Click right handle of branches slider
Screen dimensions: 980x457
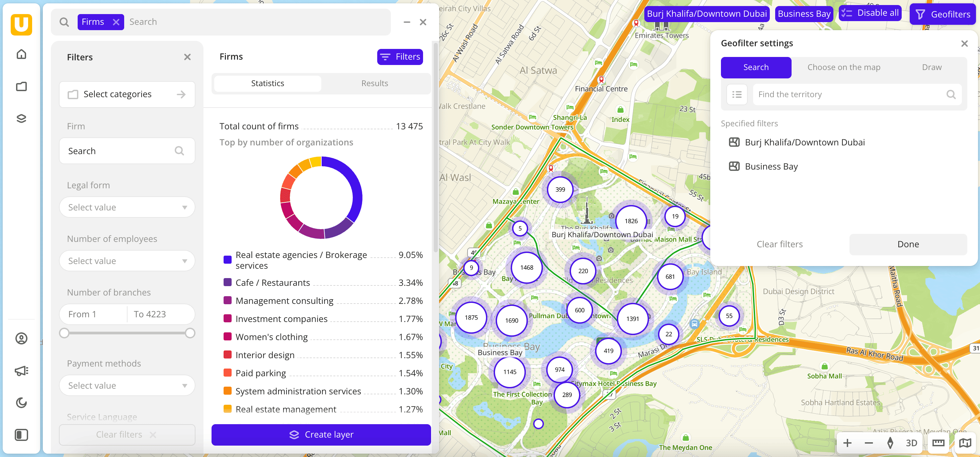coord(190,333)
